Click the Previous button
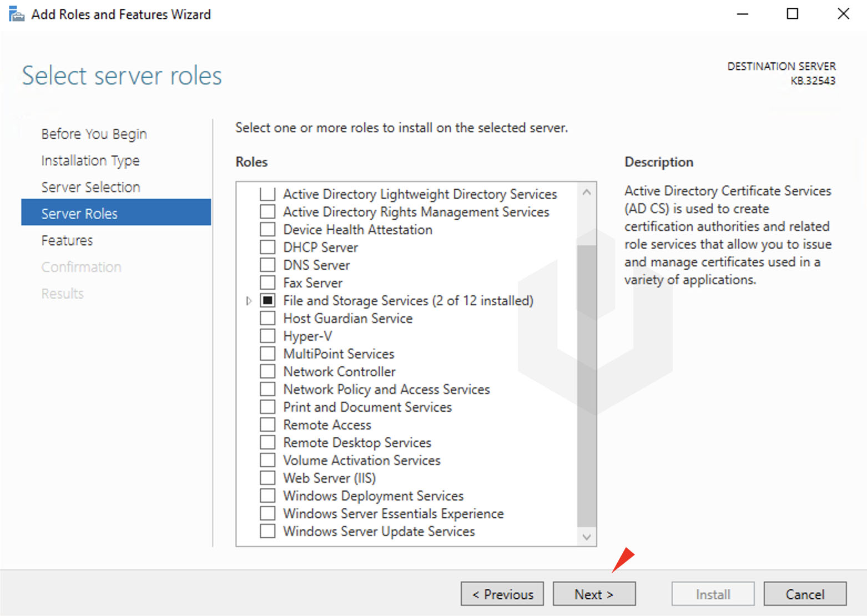The height and width of the screenshot is (616, 867). 502,594
